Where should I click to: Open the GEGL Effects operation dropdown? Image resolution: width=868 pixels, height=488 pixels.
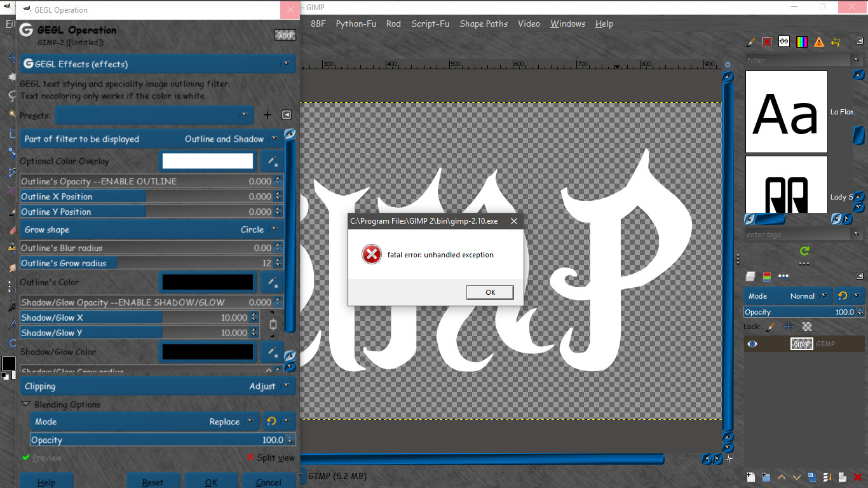pos(158,64)
